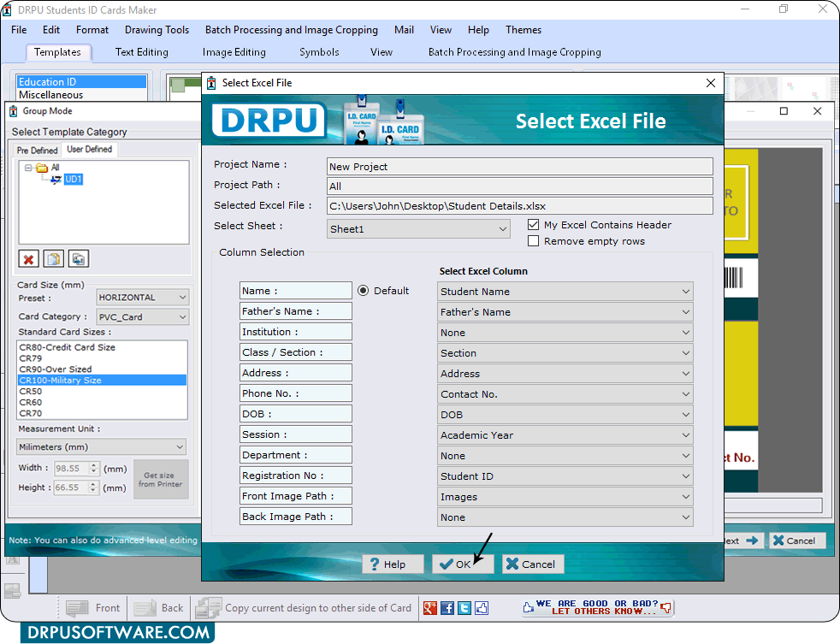840x644 pixels.
Task: Click the Front card side icon
Action: click(x=77, y=608)
